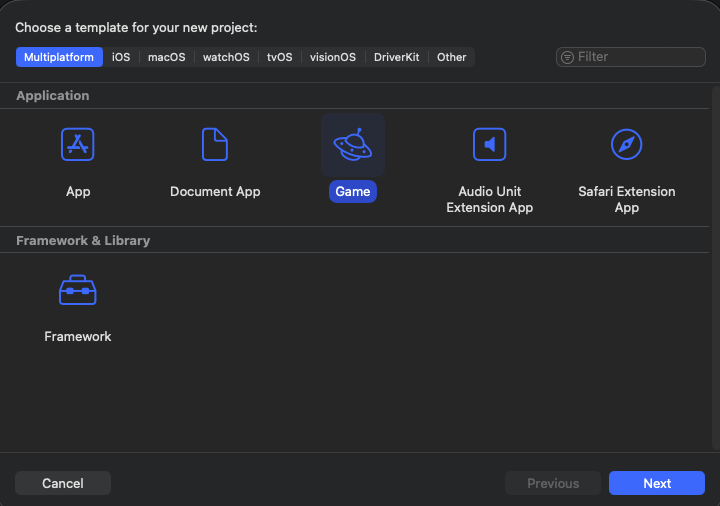This screenshot has height=506, width=720.
Task: Select the Other platform tab
Action: coord(451,57)
